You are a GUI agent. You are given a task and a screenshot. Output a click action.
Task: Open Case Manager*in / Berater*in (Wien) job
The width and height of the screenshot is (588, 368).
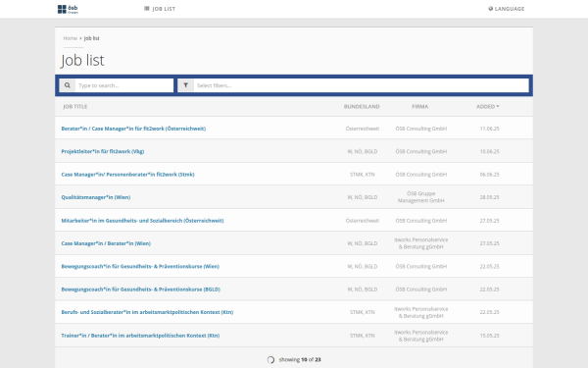[106, 243]
